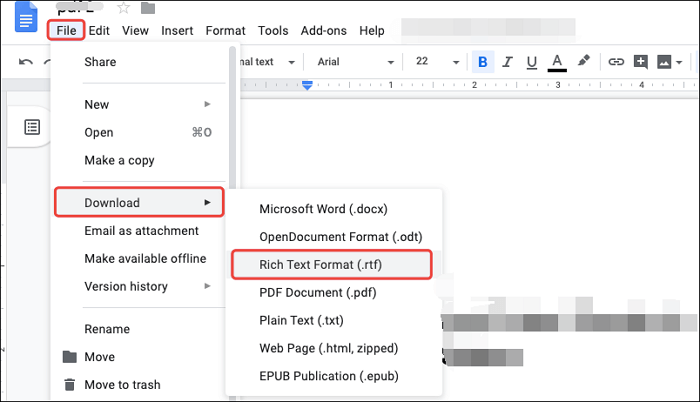Toggle Underline formatting

pyautogui.click(x=531, y=62)
